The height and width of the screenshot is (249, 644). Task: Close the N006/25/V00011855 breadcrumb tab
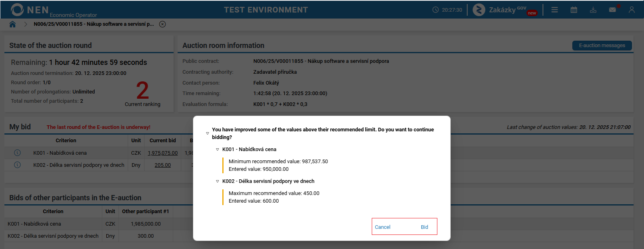pos(162,24)
